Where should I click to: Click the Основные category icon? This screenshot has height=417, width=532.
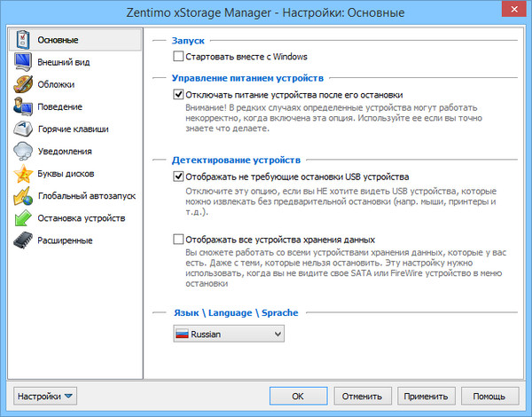(23, 40)
